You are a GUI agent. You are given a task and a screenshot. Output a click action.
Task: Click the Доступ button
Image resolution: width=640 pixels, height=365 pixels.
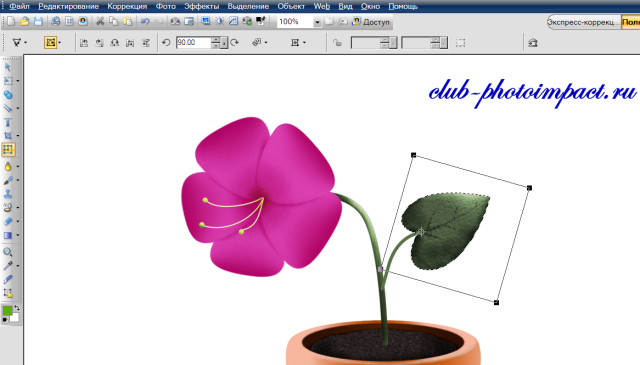[371, 22]
